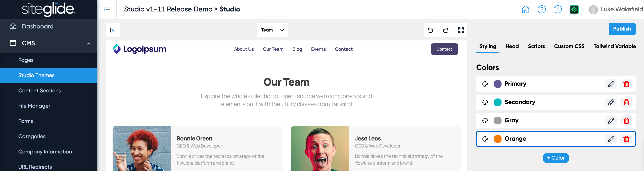
Task: Collapse the CMS menu section
Action: tap(88, 44)
